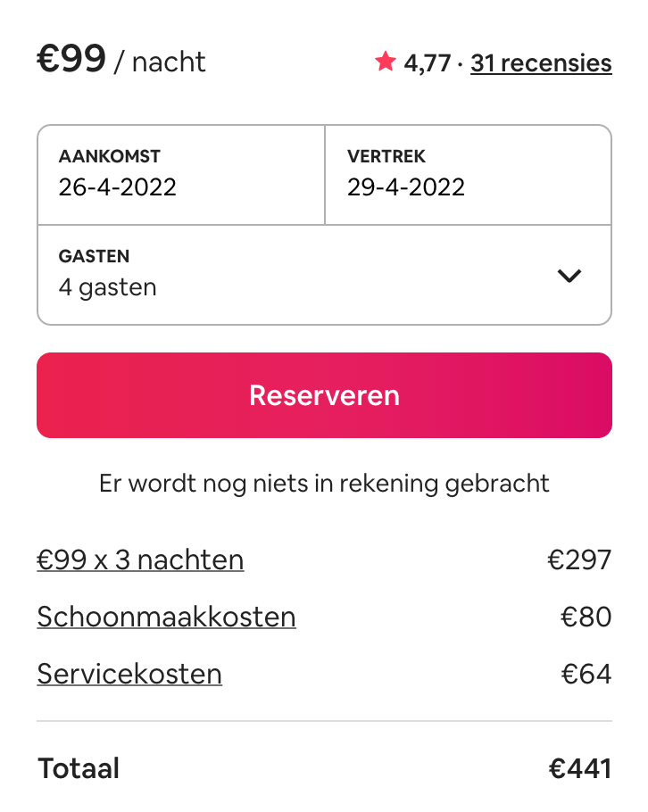
Task: Click the 4,77 rating score
Action: pyautogui.click(x=428, y=63)
